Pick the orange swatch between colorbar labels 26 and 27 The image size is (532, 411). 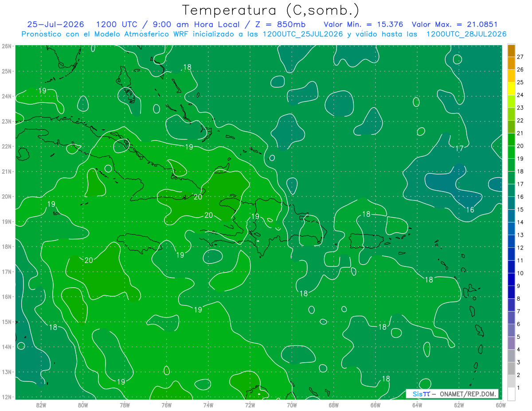click(x=511, y=63)
